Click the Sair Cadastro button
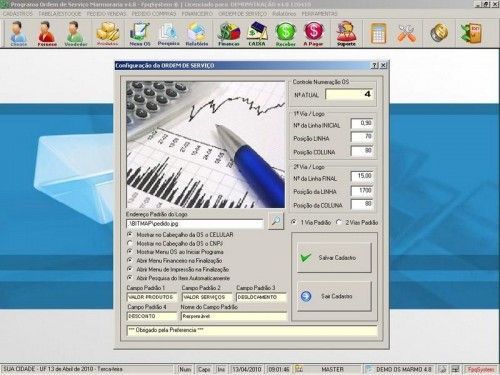The image size is (500, 375). 334,296
